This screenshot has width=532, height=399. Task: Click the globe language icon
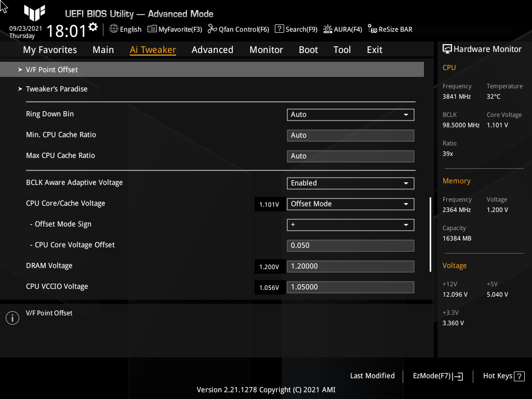(x=114, y=29)
